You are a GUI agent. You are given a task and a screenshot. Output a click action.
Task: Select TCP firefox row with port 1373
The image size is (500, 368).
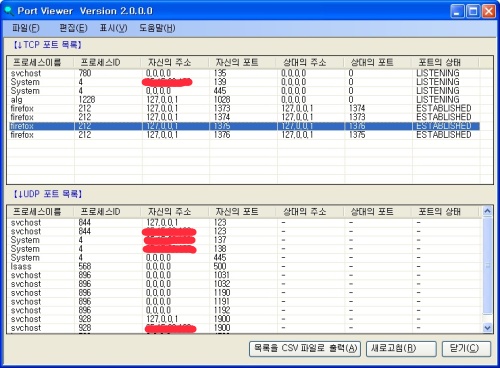coord(244,108)
